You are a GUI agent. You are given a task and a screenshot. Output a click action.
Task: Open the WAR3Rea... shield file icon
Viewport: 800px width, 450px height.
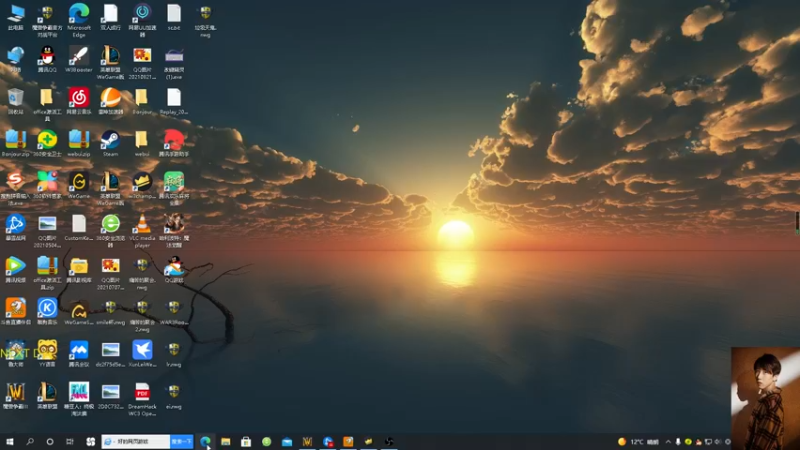pos(173,312)
